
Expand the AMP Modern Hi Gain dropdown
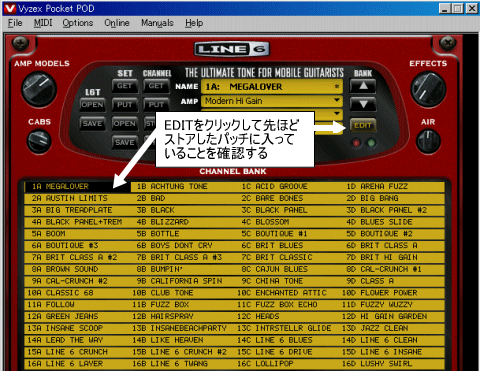(x=337, y=100)
